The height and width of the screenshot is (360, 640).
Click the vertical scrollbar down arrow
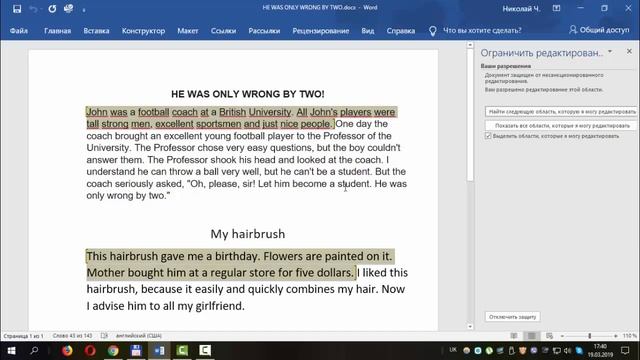[x=470, y=327]
